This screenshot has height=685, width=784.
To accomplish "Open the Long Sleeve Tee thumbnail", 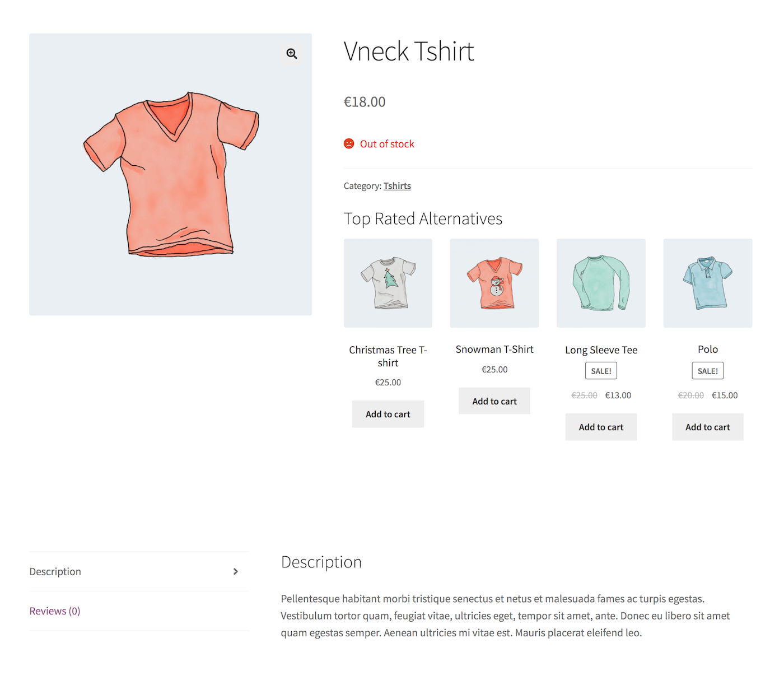I will (x=600, y=283).
